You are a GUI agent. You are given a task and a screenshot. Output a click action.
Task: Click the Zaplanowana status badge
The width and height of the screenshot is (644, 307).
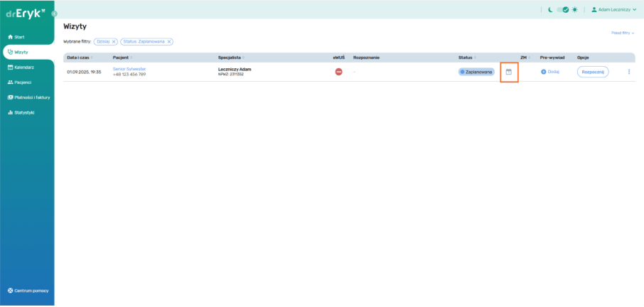tap(476, 72)
